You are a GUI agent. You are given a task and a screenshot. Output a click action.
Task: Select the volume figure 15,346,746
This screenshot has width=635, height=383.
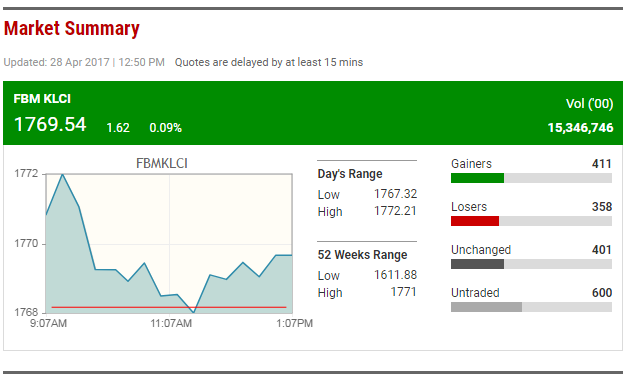(x=581, y=128)
